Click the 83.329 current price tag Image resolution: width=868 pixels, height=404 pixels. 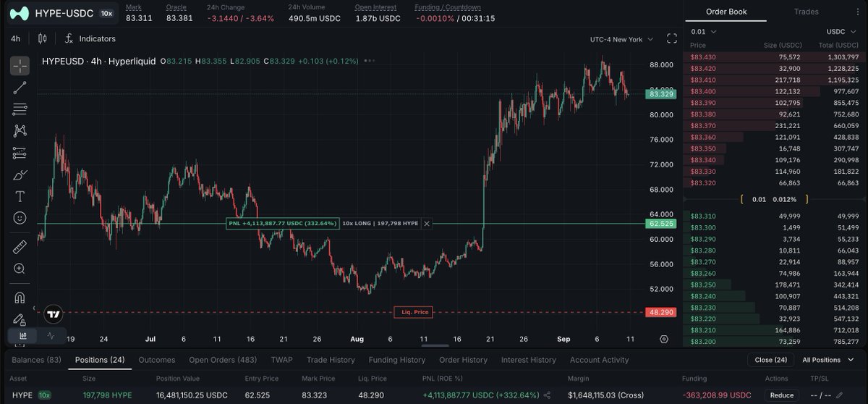coord(661,94)
